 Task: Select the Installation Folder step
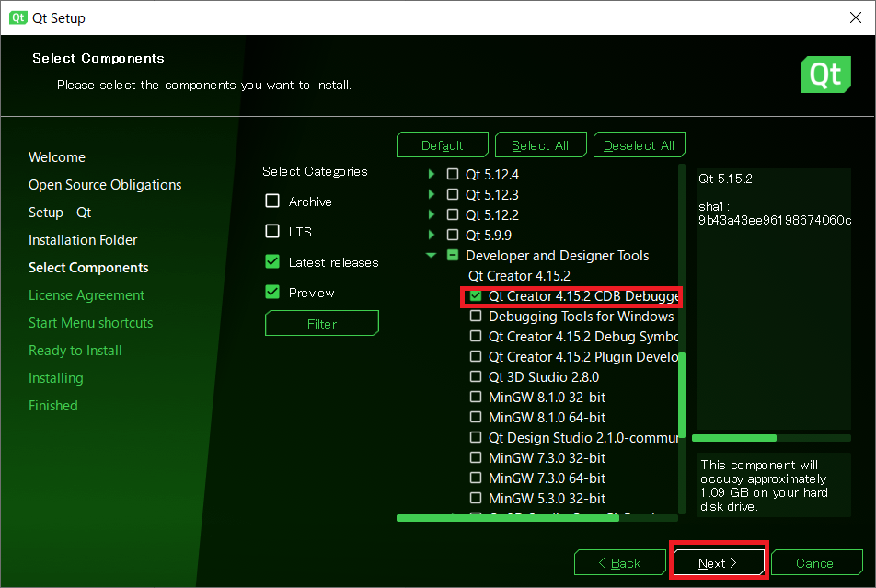83,240
